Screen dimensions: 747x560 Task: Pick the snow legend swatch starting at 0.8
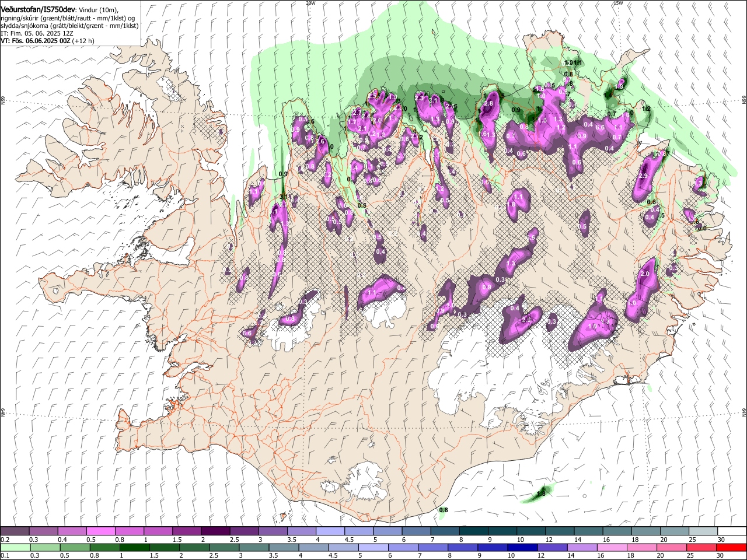tap(130, 531)
